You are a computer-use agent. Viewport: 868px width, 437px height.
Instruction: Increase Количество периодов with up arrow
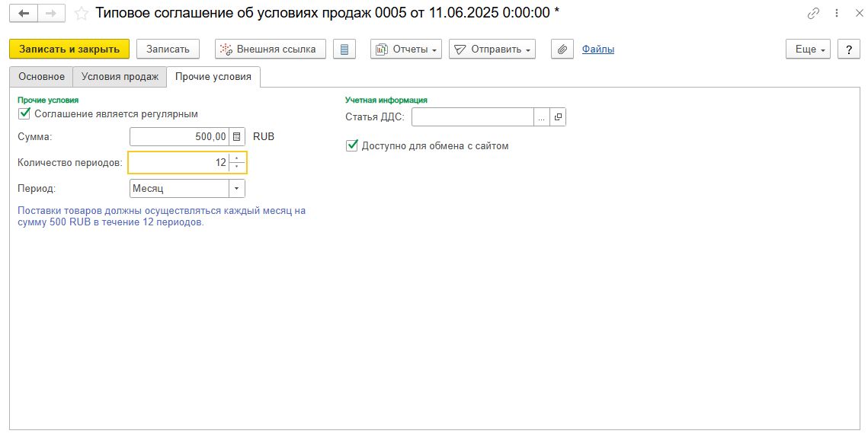(237, 159)
